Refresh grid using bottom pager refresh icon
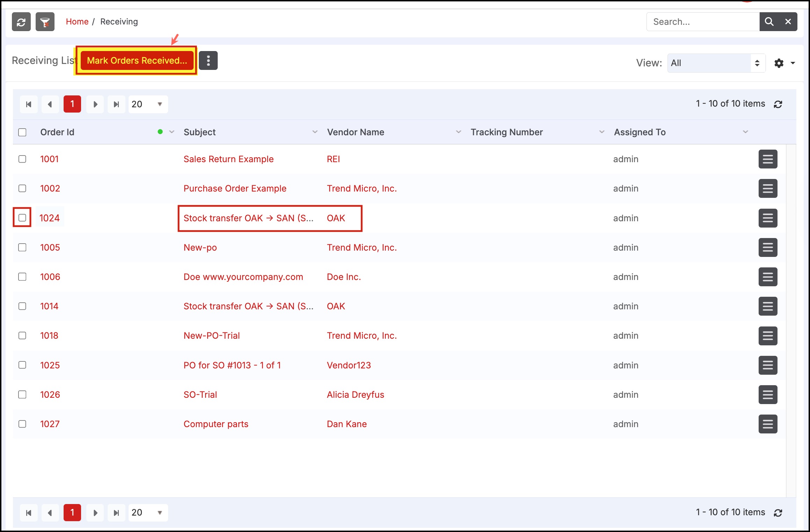Image resolution: width=810 pixels, height=532 pixels. click(x=778, y=513)
